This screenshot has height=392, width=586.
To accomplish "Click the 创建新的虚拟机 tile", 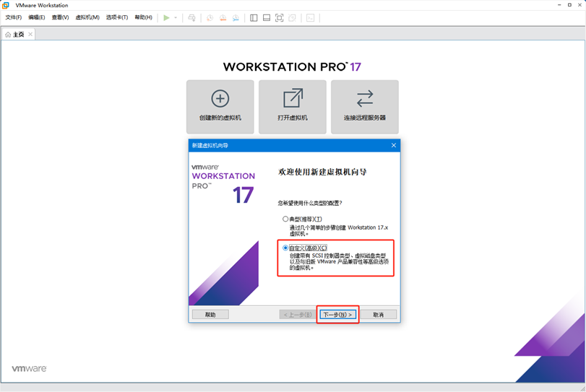I will pos(220,107).
